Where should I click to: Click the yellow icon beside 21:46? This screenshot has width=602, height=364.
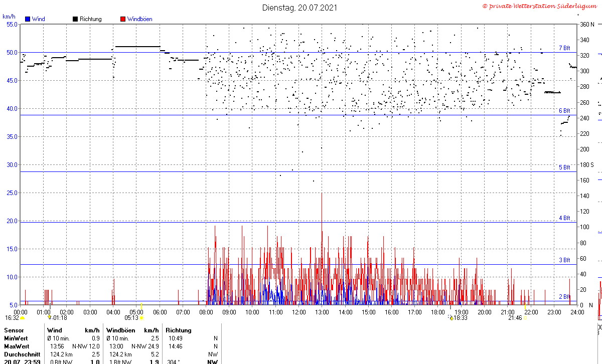(525, 318)
